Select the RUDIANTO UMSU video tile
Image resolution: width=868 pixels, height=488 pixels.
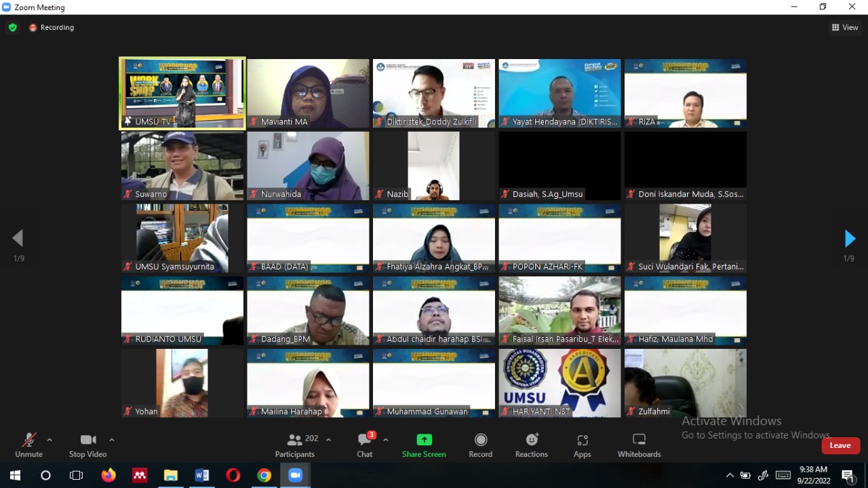[x=182, y=311]
